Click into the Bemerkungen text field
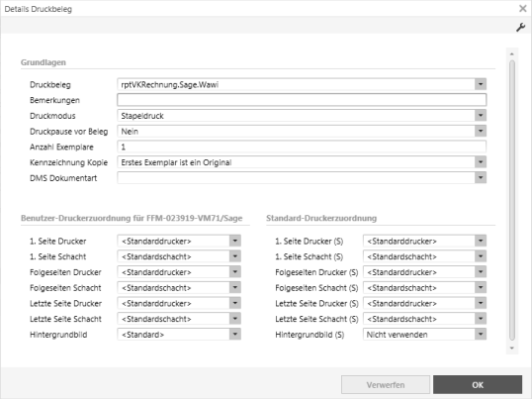The image size is (532, 399). click(302, 100)
